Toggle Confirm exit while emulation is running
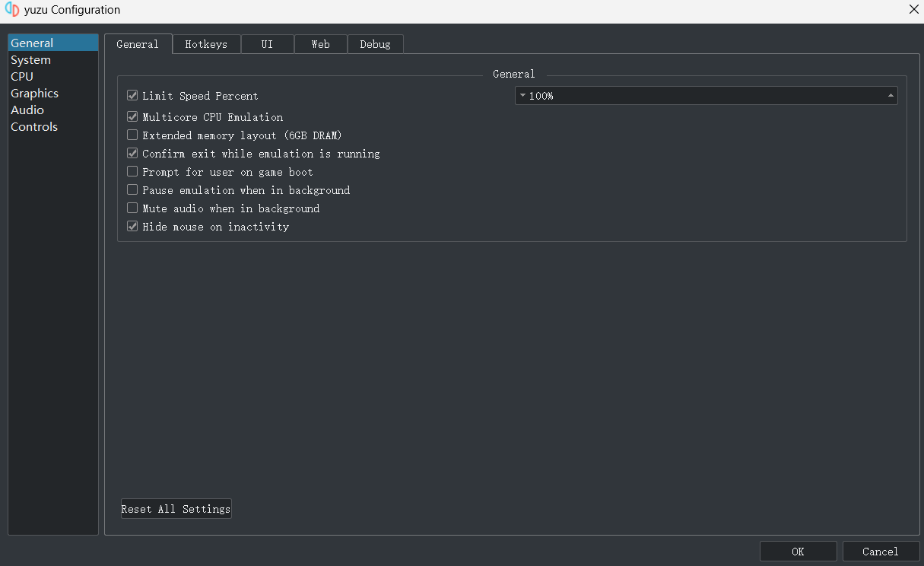 (132, 154)
